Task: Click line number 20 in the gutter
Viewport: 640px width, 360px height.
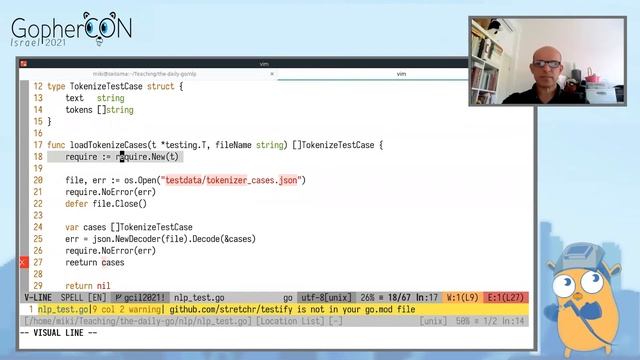Action: point(38,180)
